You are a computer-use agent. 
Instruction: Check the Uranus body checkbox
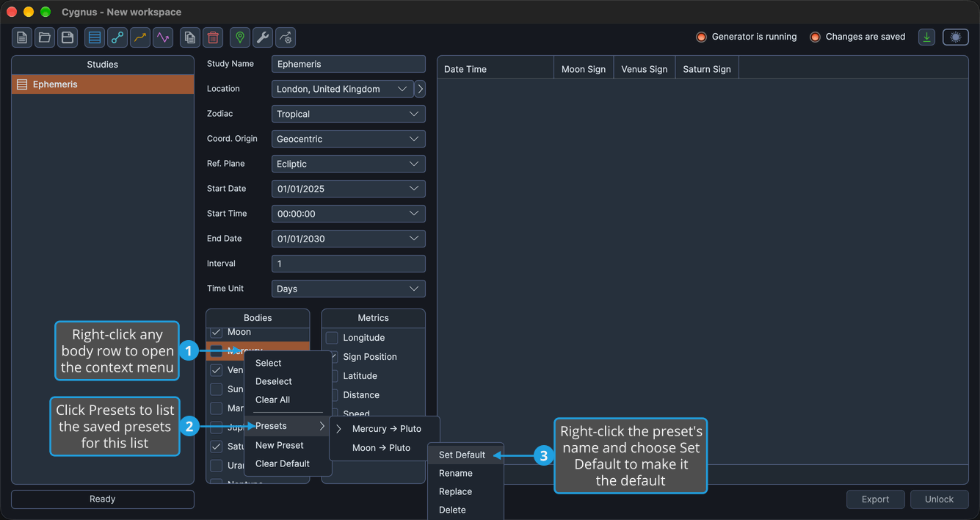click(x=217, y=465)
